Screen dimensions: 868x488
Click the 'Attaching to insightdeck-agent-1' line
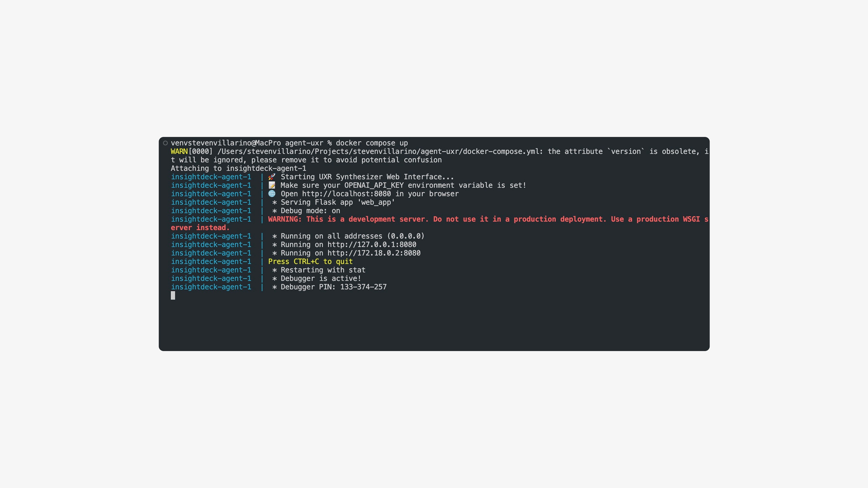click(x=238, y=169)
